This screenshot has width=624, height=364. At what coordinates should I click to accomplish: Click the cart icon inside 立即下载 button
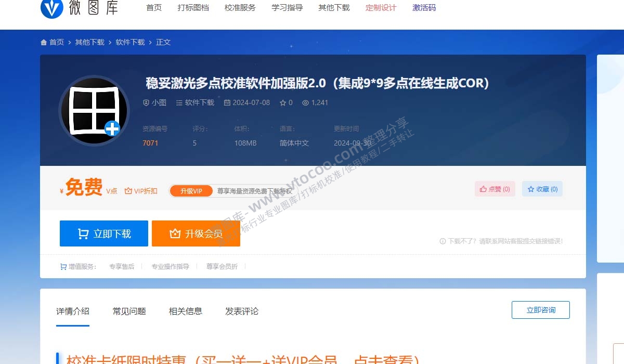82,233
